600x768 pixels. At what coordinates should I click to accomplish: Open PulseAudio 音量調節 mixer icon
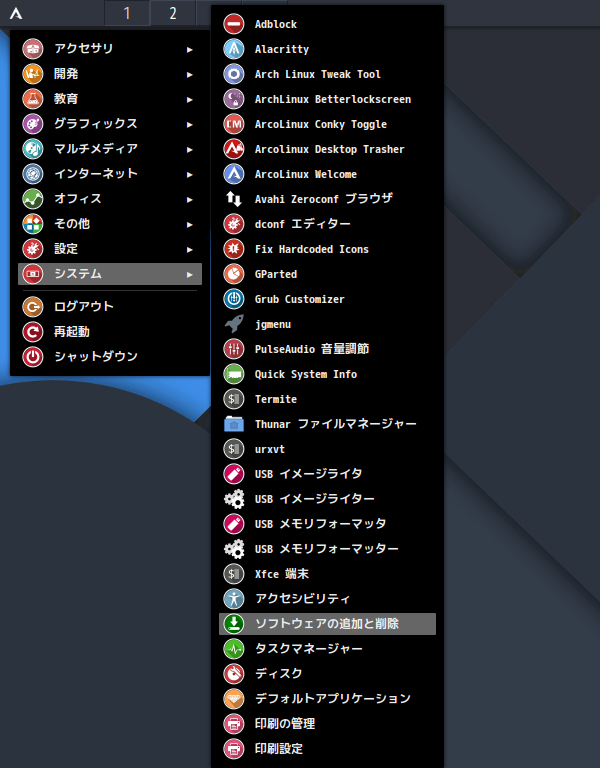(234, 349)
